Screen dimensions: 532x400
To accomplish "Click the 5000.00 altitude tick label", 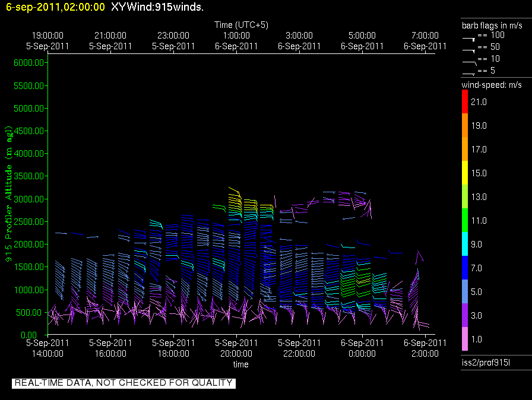I will [29, 109].
